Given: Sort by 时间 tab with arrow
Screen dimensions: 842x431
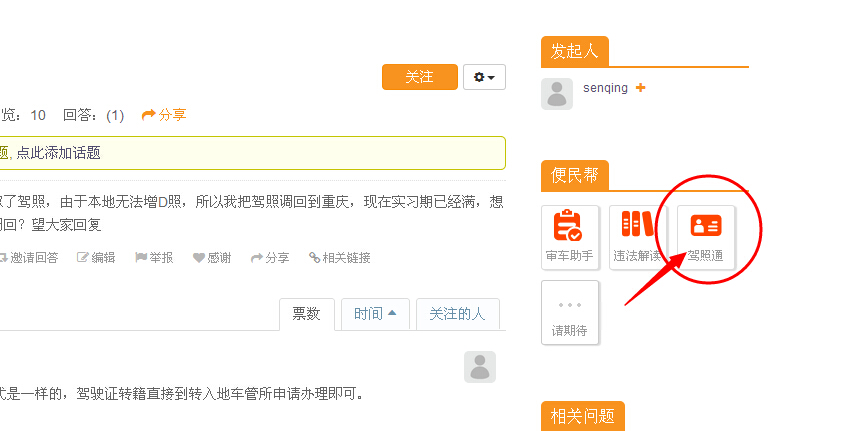Looking at the screenshot, I should pos(375,313).
